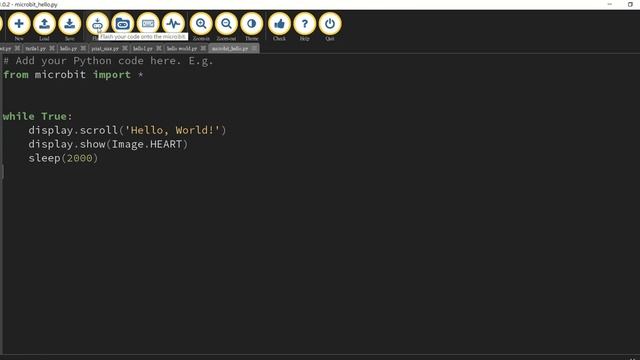
Task: Close the hello world.py tab
Action: point(203,48)
